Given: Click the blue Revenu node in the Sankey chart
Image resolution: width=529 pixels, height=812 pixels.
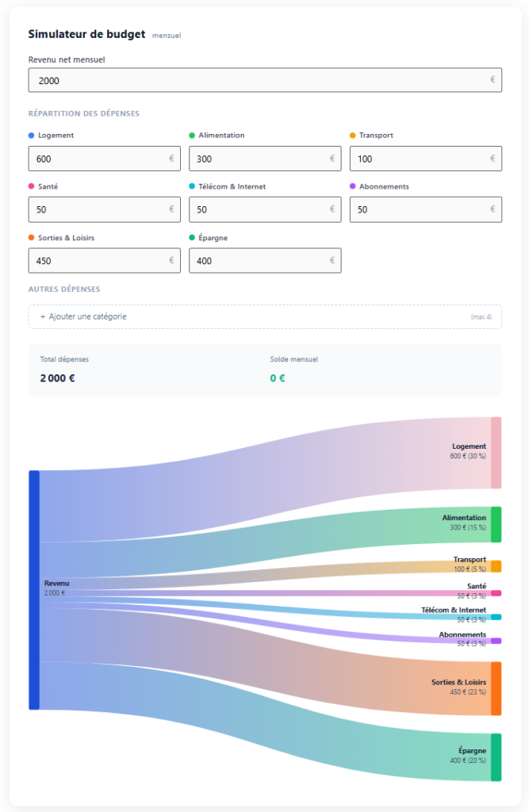Looking at the screenshot, I should point(34,590).
